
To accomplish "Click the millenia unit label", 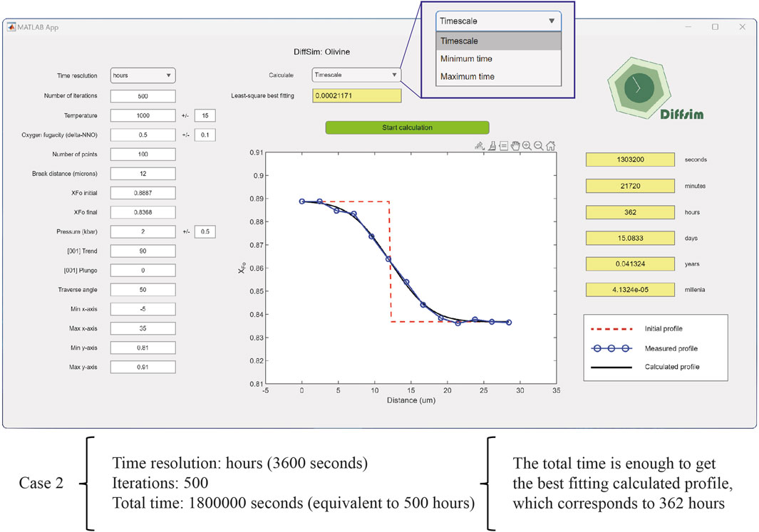I will pyautogui.click(x=695, y=290).
